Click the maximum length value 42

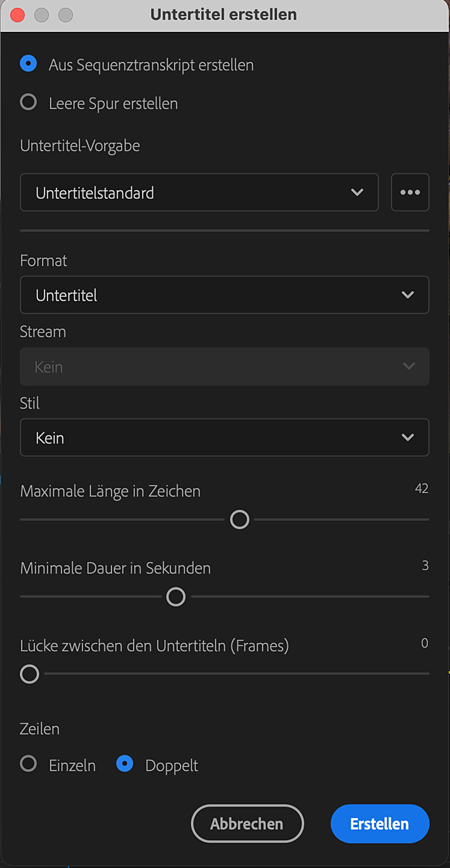(x=422, y=488)
